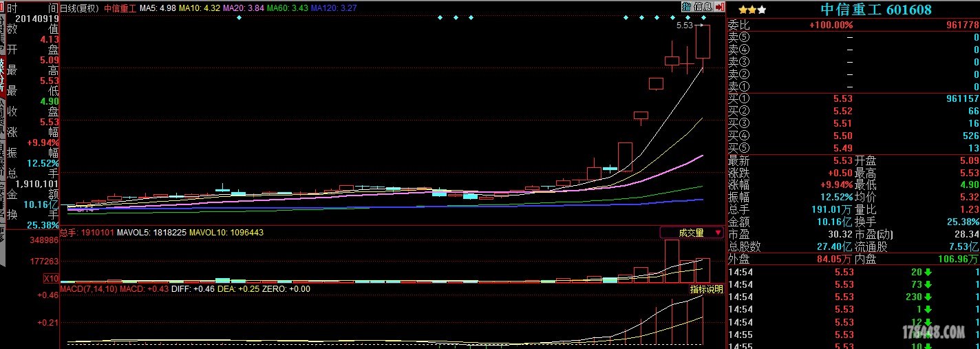Viewport: 980px width, 349px height.
Task: Click the 1,910,101 total volume in left panel
Action: pos(36,184)
